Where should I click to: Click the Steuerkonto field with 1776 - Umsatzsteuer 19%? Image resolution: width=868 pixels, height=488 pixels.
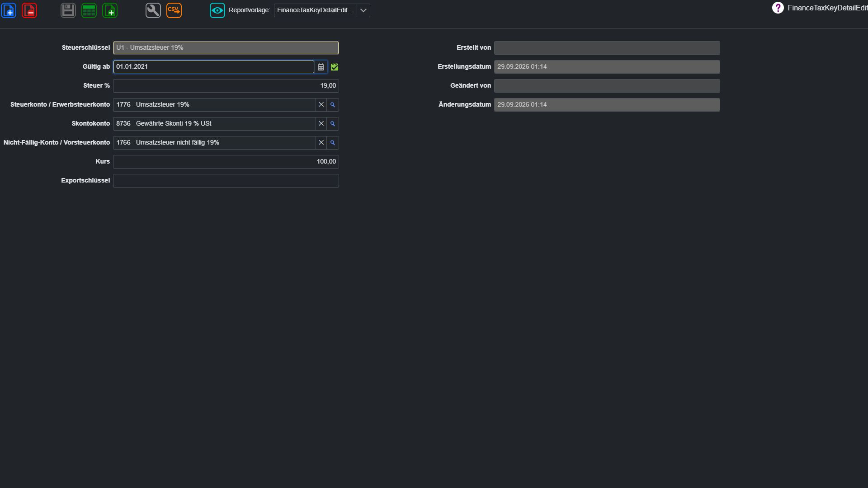click(214, 105)
